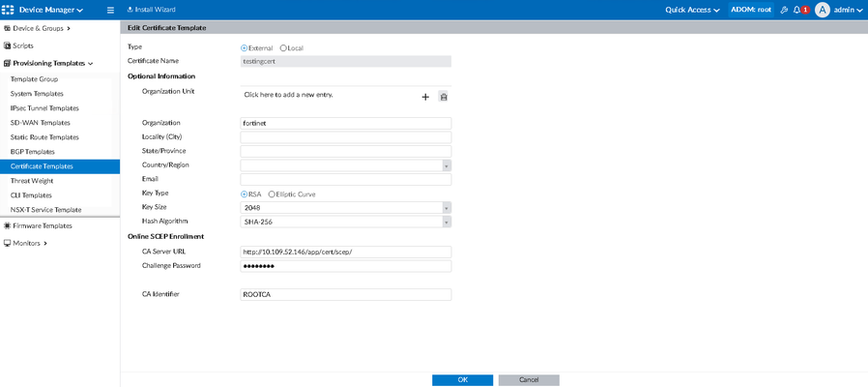Click the Firmware Templates icon
The height and width of the screenshot is (387, 868).
[7, 226]
